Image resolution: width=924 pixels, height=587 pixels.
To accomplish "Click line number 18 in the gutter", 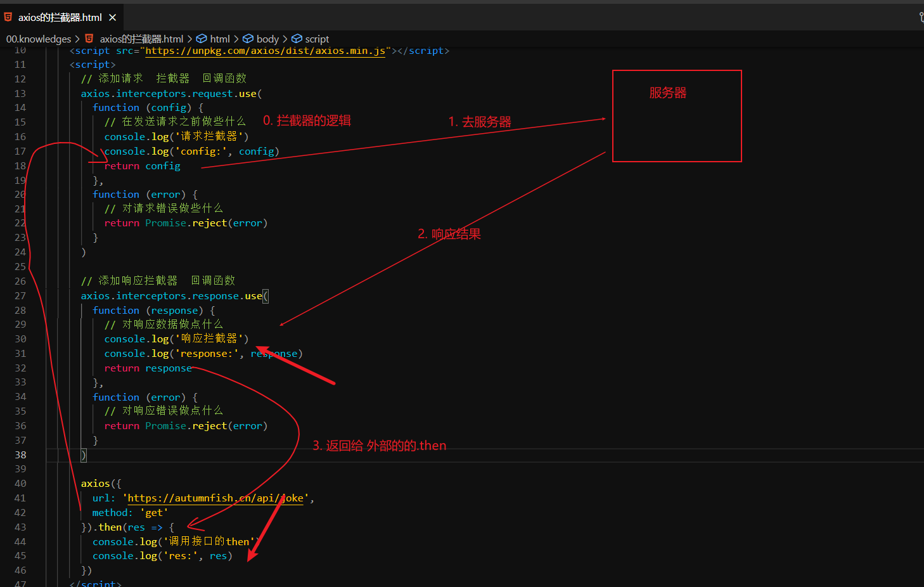I will [x=20, y=166].
